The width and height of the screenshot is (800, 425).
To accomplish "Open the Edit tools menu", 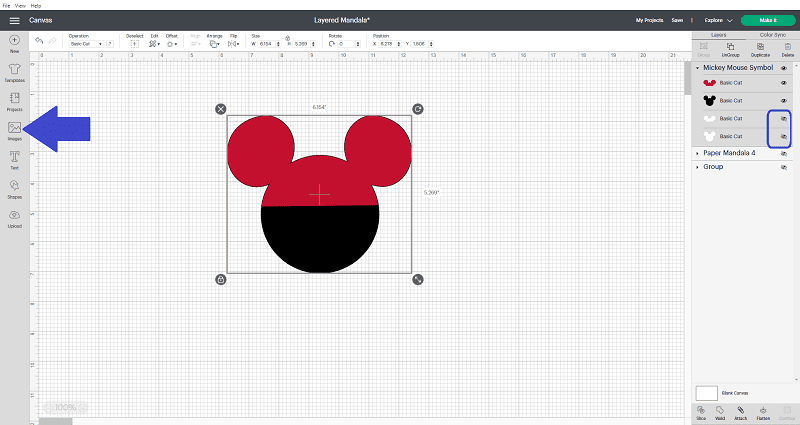I will coord(154,41).
